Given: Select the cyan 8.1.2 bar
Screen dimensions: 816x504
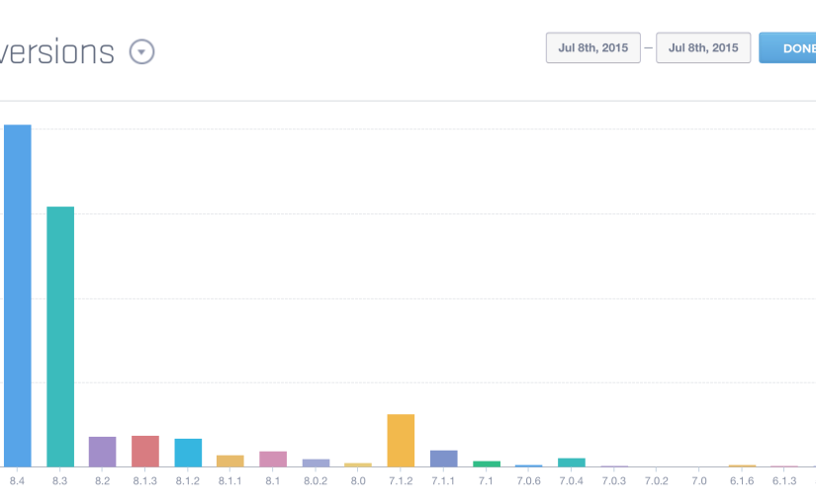Looking at the screenshot, I should click(x=188, y=453).
